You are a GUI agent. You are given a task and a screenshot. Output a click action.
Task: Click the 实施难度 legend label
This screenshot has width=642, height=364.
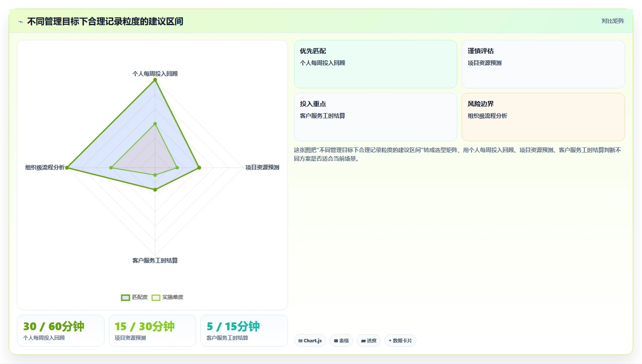pyautogui.click(x=173, y=297)
